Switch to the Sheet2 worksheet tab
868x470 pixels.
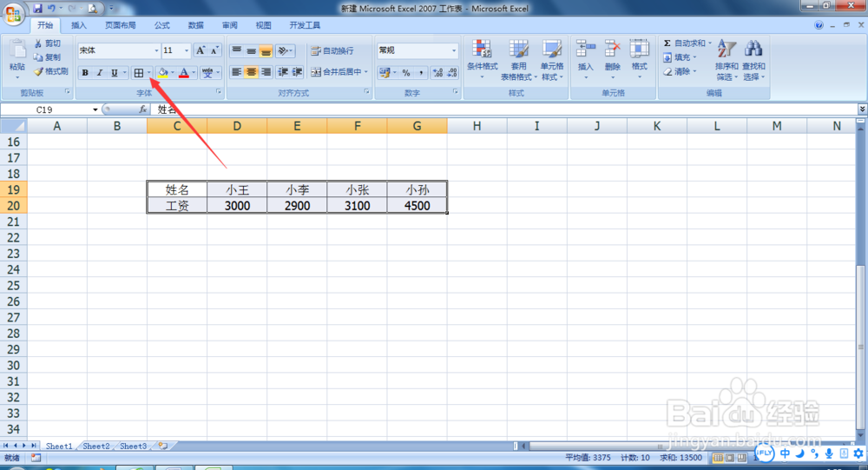click(95, 447)
